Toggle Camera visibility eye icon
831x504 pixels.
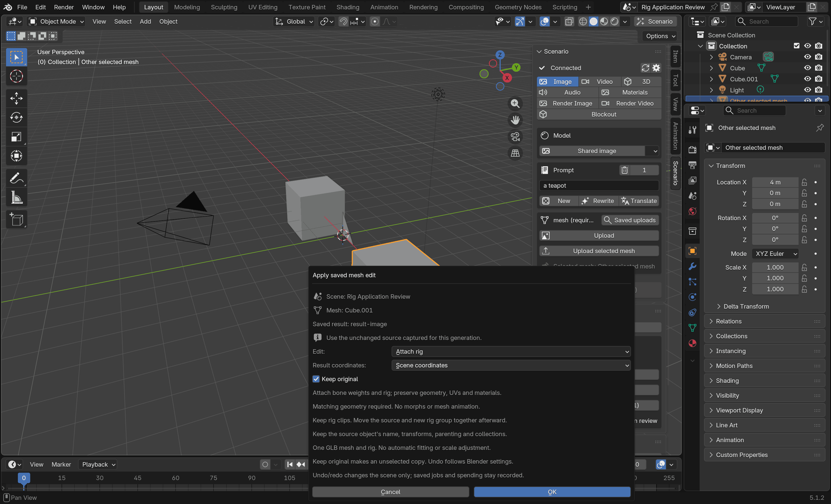pos(807,57)
